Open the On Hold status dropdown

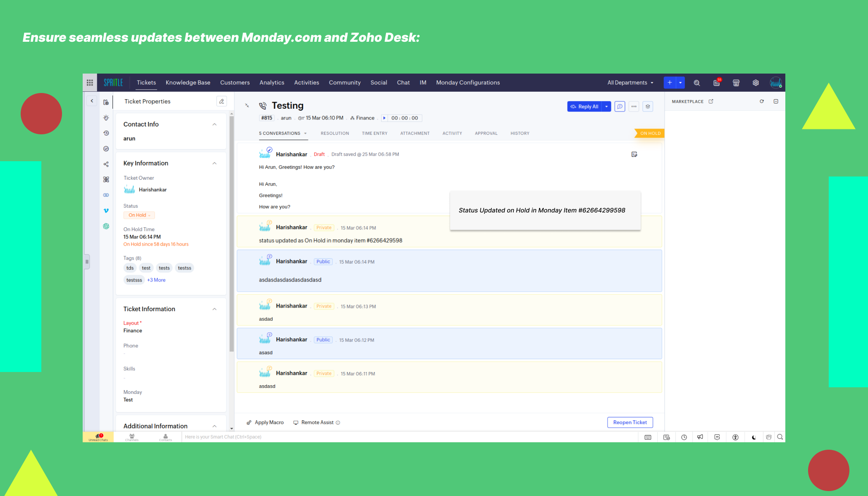tap(139, 215)
